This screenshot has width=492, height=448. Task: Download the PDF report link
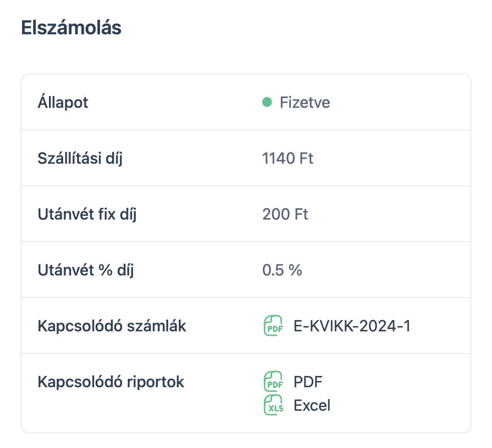tap(308, 381)
